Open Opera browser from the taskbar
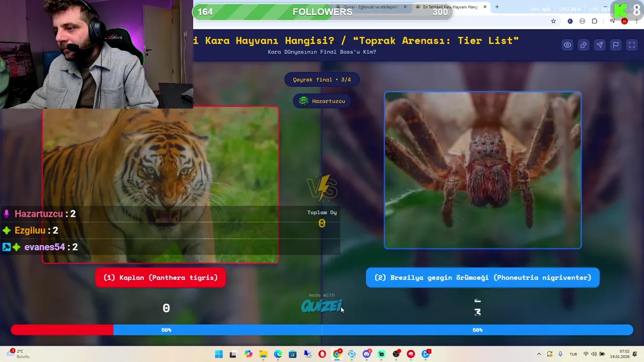 pos(322,354)
